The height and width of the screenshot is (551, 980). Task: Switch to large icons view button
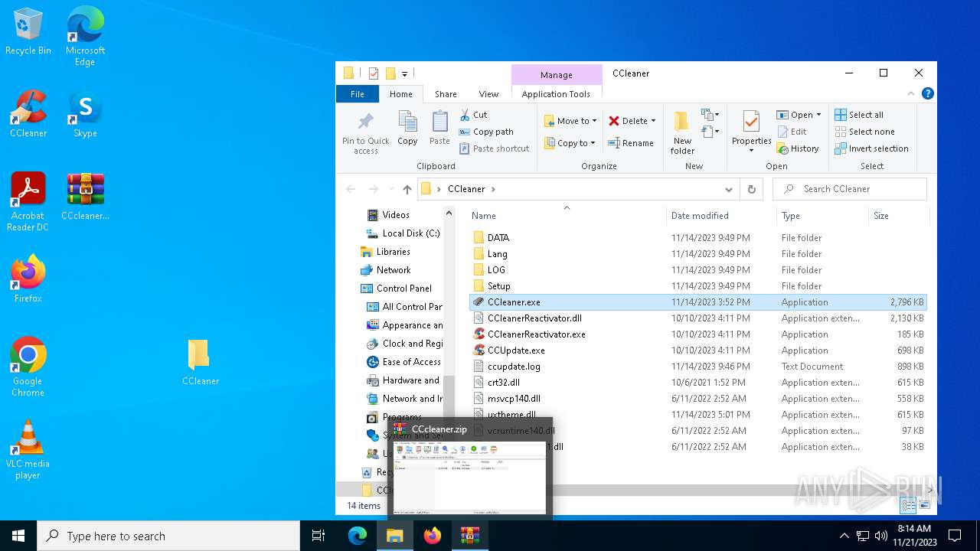tap(925, 505)
